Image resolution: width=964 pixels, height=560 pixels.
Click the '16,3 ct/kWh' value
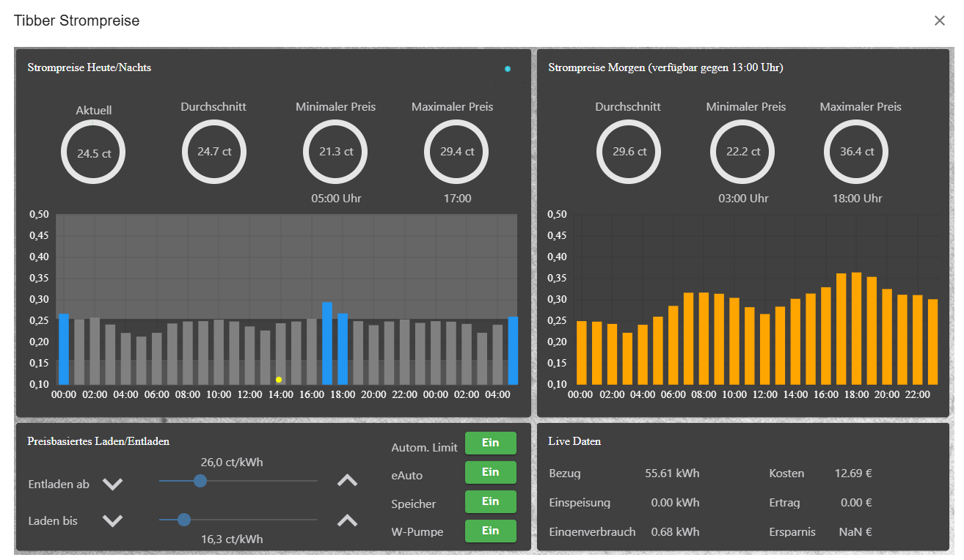tap(232, 539)
